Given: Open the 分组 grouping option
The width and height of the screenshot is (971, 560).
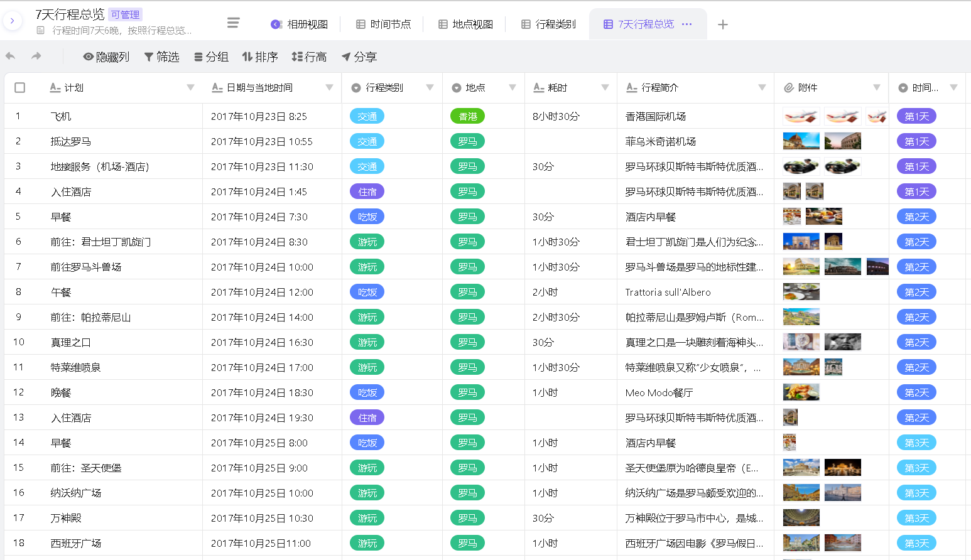Looking at the screenshot, I should pyautogui.click(x=211, y=57).
